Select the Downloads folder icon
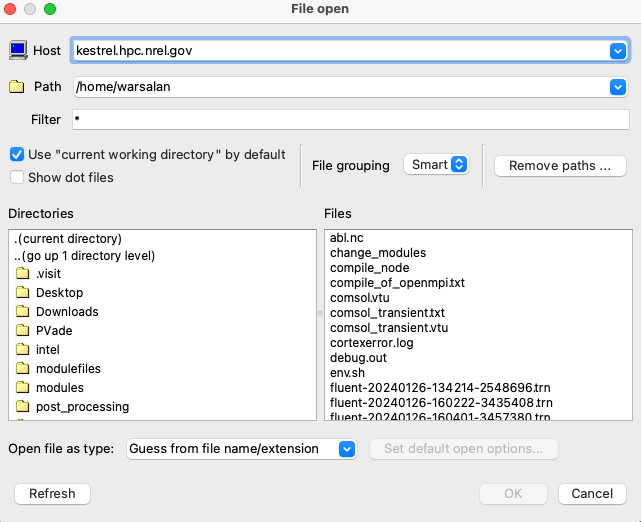Viewport: 641px width, 522px height. [x=23, y=312]
